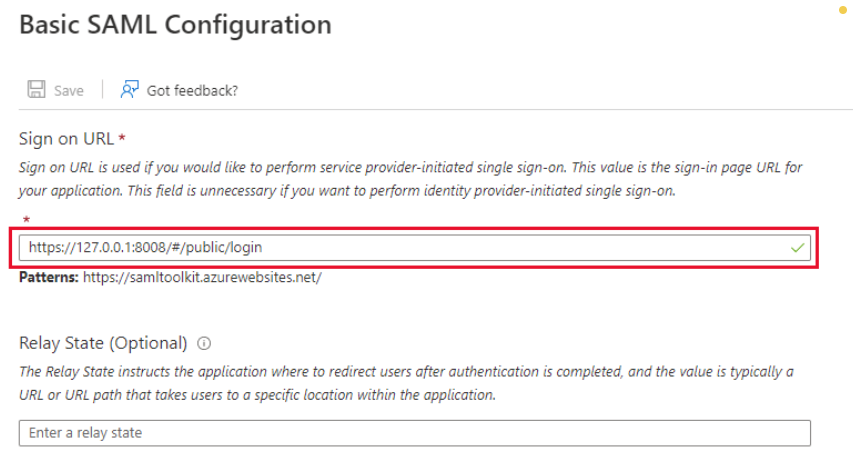
Task: Click the Save text label
Action: [x=69, y=90]
